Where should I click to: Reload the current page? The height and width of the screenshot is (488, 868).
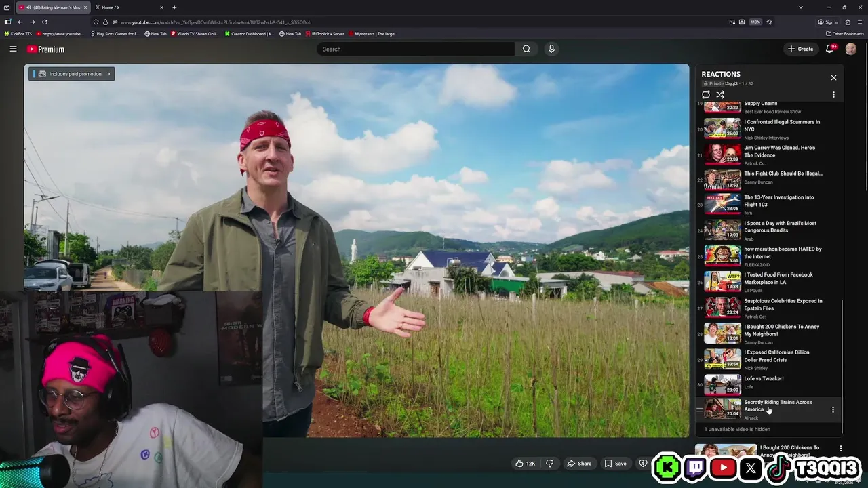(x=45, y=22)
